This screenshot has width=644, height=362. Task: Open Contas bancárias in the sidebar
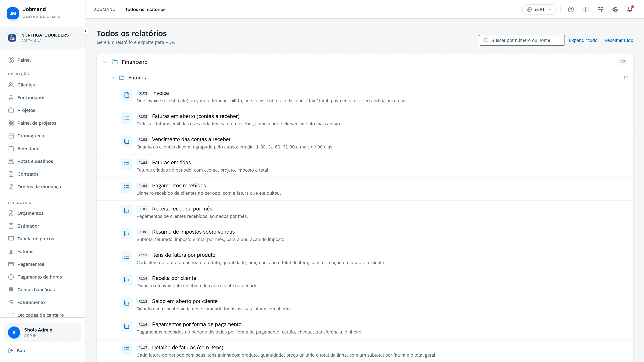(x=43, y=290)
